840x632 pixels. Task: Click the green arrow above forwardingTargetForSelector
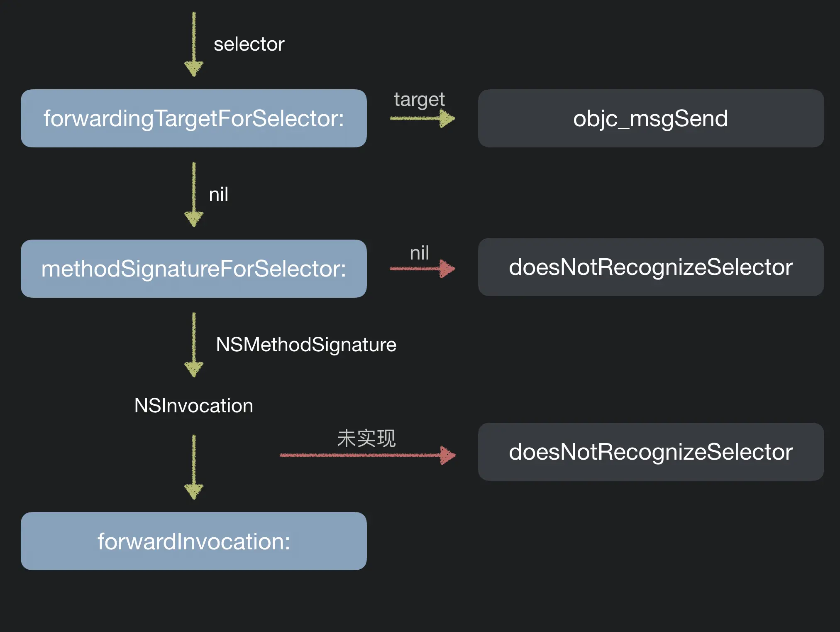[x=194, y=44]
